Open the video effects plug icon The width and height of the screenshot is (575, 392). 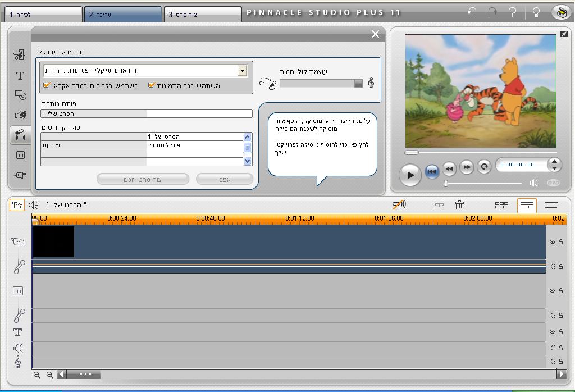pos(21,175)
